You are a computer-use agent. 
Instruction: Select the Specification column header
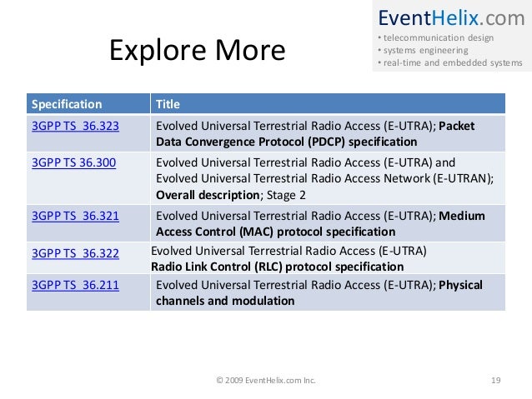88,104
